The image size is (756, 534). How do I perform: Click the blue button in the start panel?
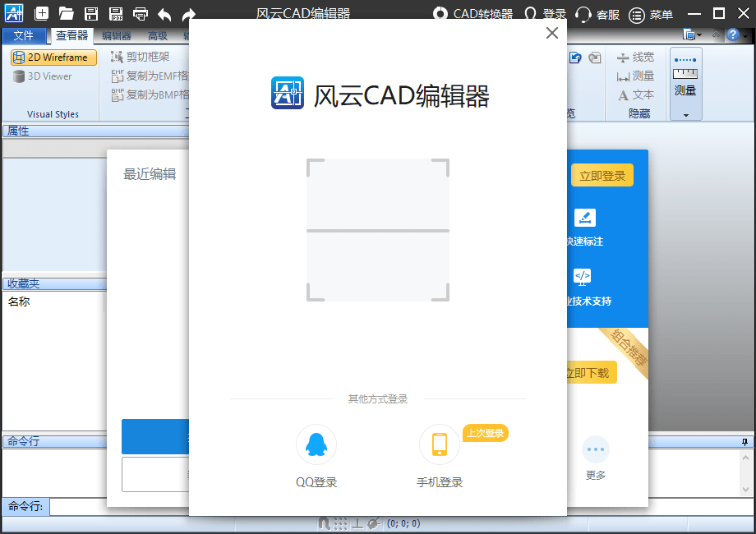[x=155, y=436]
